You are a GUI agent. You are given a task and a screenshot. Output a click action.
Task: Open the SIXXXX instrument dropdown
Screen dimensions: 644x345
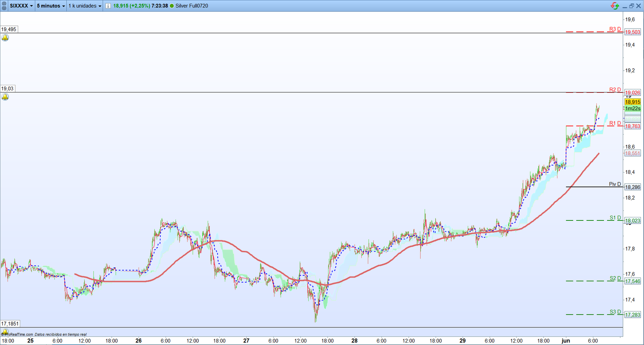tap(21, 6)
